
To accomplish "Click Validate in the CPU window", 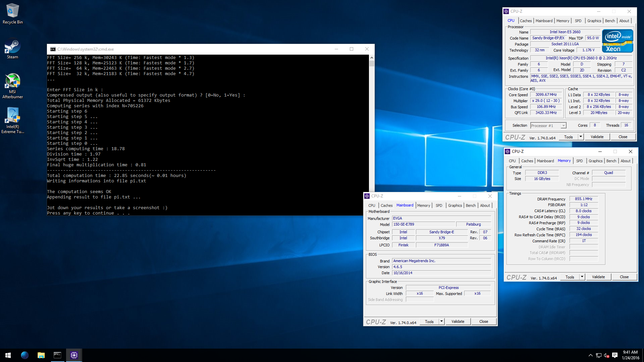I will tap(597, 137).
